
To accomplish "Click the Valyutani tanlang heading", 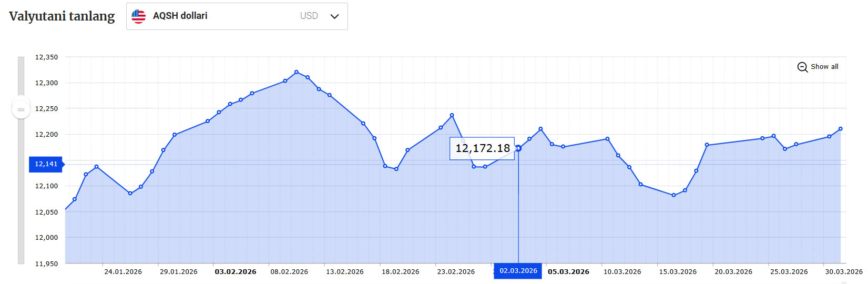I will point(62,16).
